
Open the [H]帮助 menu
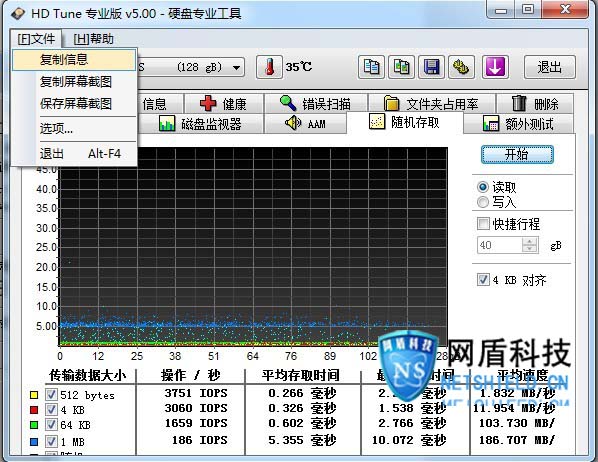coord(93,39)
